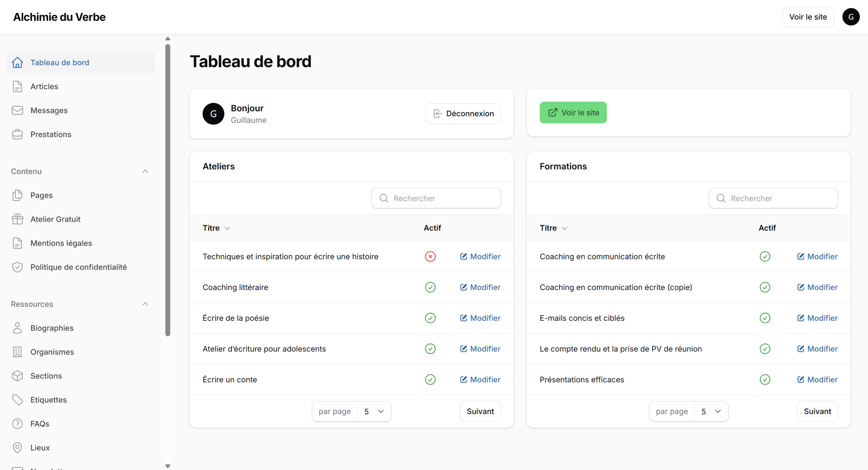Open Atelier Gratuit via the gift icon
The image size is (868, 470).
pyautogui.click(x=17, y=219)
